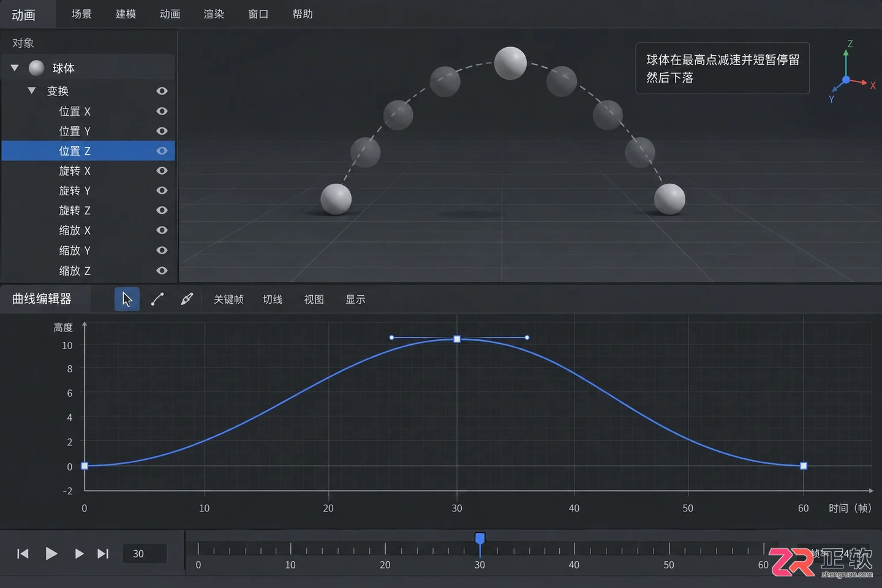Viewport: 882px width, 588px height.
Task: Click the sphere at arc's left end
Action: click(x=336, y=199)
